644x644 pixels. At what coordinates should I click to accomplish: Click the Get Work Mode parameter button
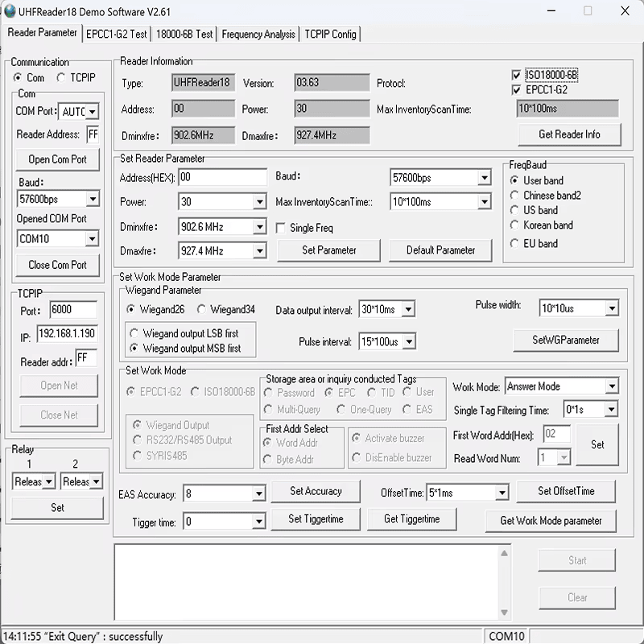pyautogui.click(x=551, y=521)
